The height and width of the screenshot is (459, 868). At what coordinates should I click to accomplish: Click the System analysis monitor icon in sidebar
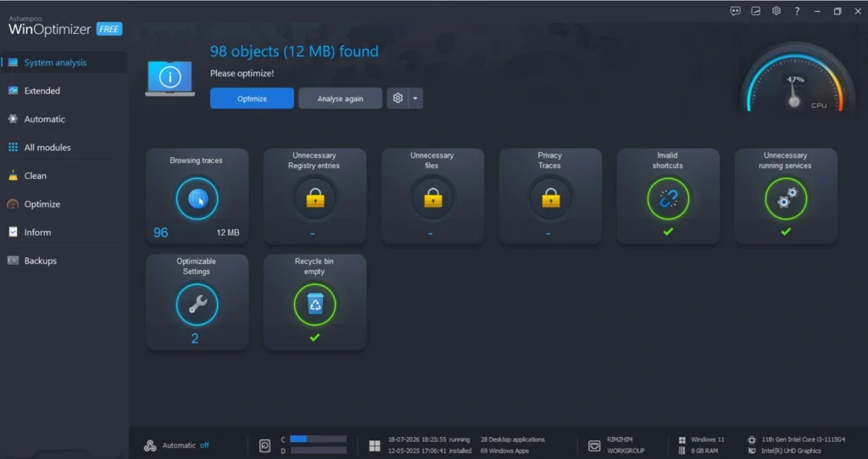13,63
